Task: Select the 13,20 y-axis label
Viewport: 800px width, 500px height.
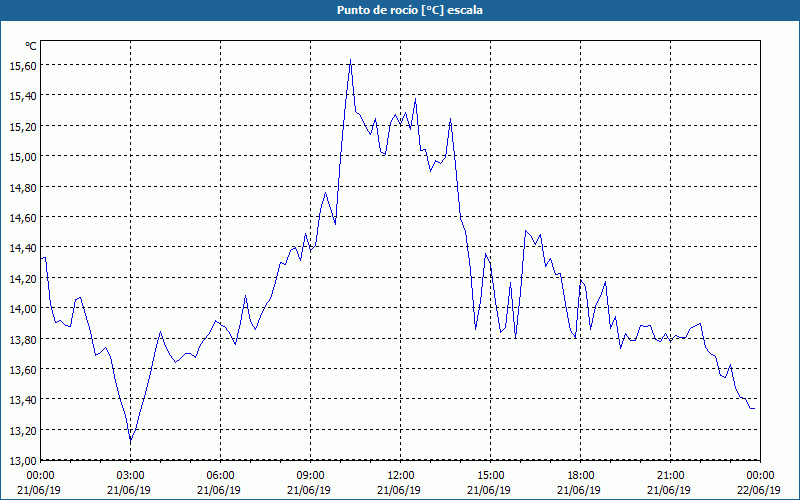Action: point(23,430)
